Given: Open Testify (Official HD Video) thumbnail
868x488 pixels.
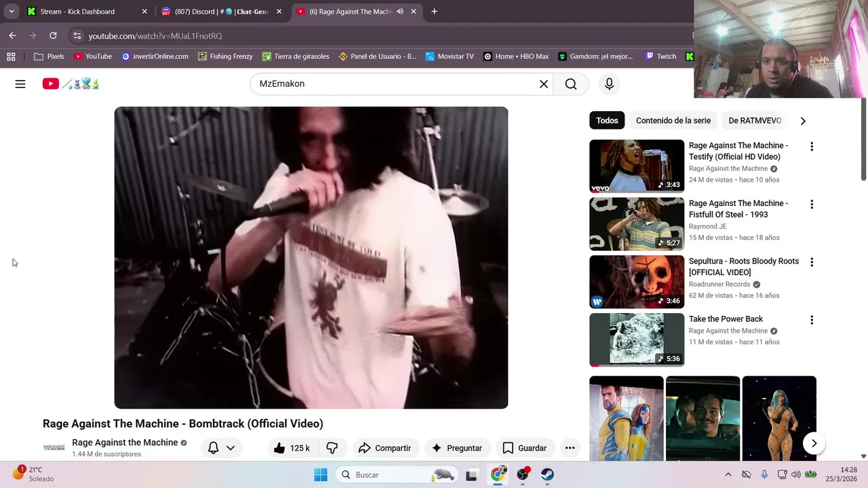Looking at the screenshot, I should coord(637,166).
